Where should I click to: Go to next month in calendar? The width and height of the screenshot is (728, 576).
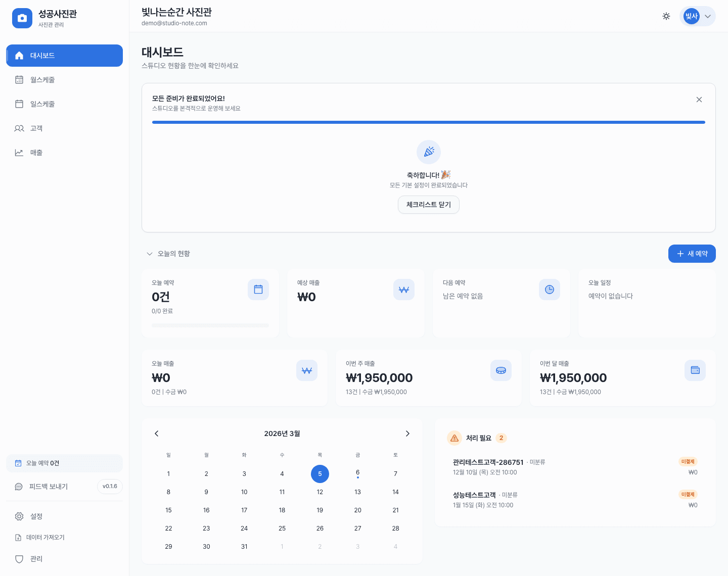coord(407,434)
